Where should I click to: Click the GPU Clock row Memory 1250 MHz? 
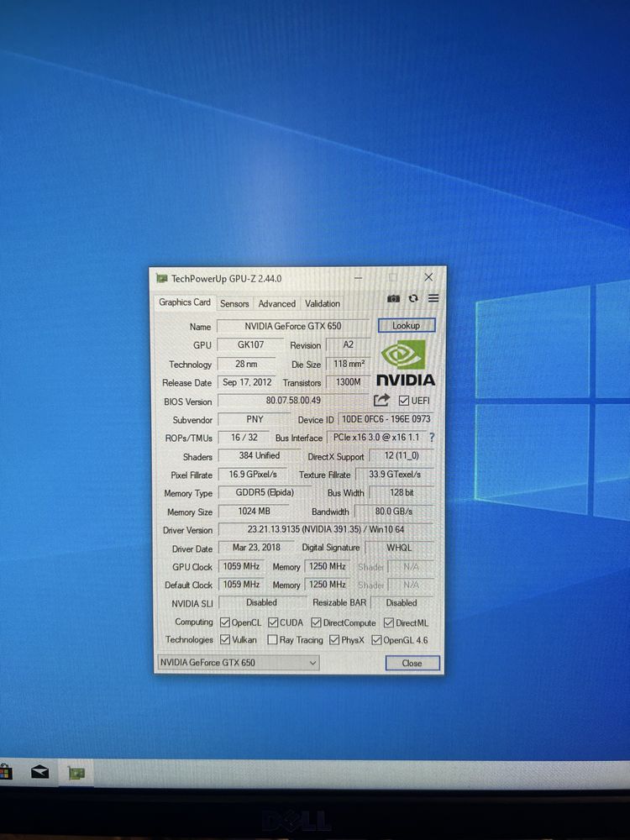point(328,566)
